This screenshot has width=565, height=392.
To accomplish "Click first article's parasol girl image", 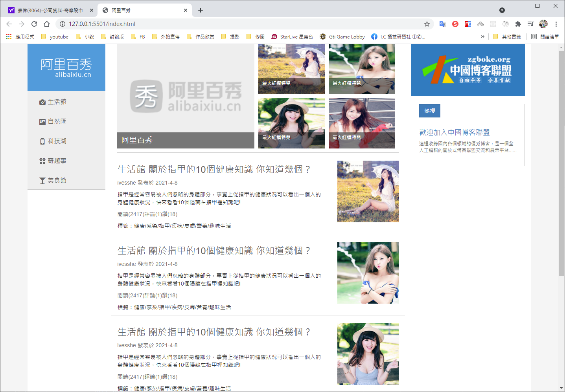I will tap(368, 191).
